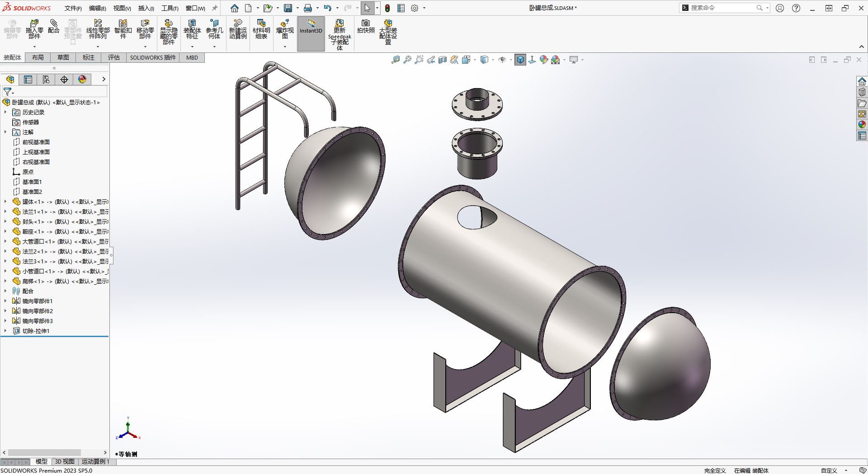The image size is (868, 474).
Task: Open the Bill of Materials (材料明细表) tool
Action: (261, 29)
